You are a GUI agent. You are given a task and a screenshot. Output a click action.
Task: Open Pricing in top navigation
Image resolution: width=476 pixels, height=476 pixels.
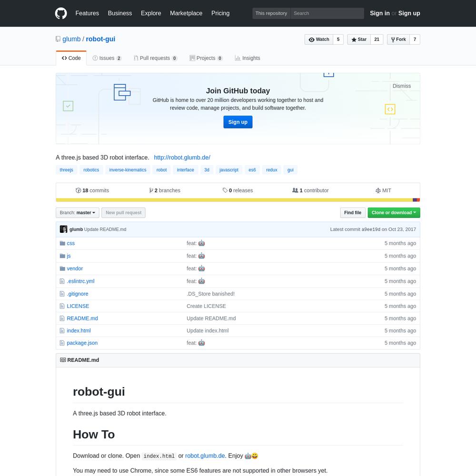coord(220,13)
